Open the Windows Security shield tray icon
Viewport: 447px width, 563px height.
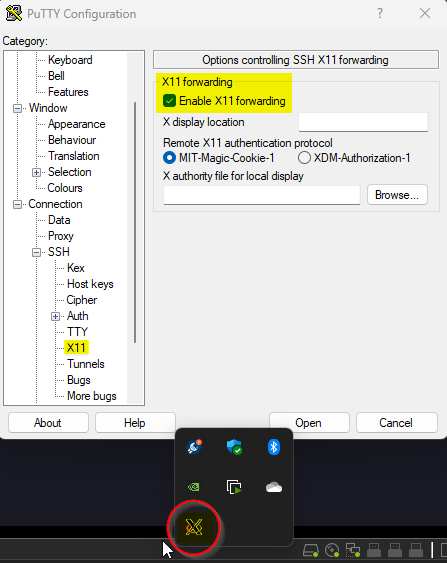pos(234,447)
